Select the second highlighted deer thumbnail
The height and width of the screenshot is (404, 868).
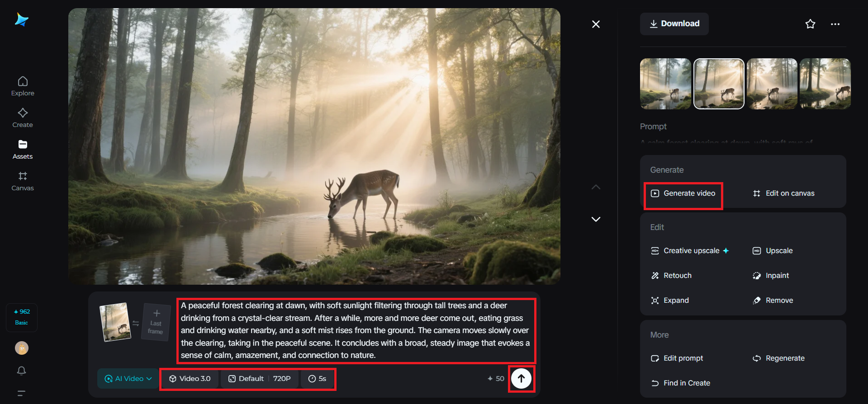click(719, 84)
